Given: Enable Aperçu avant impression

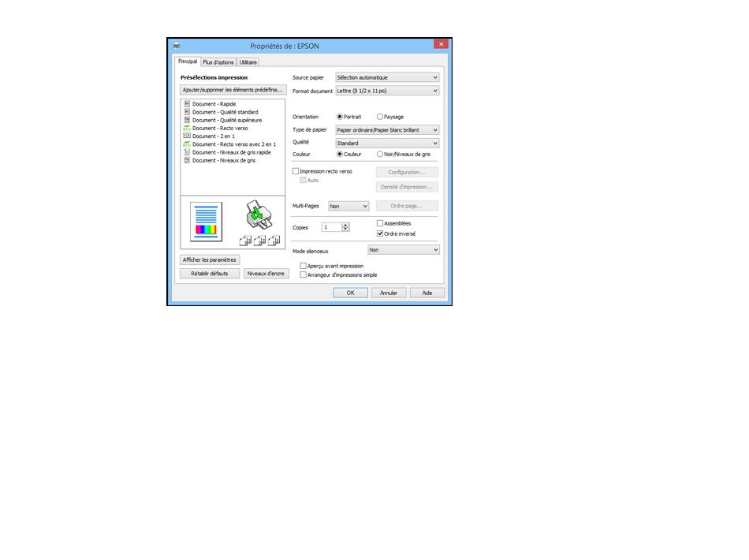Looking at the screenshot, I should [x=303, y=266].
